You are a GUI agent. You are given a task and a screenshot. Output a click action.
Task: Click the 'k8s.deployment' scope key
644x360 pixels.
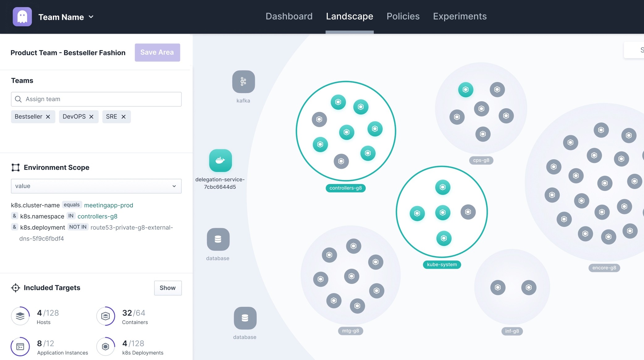pyautogui.click(x=43, y=227)
